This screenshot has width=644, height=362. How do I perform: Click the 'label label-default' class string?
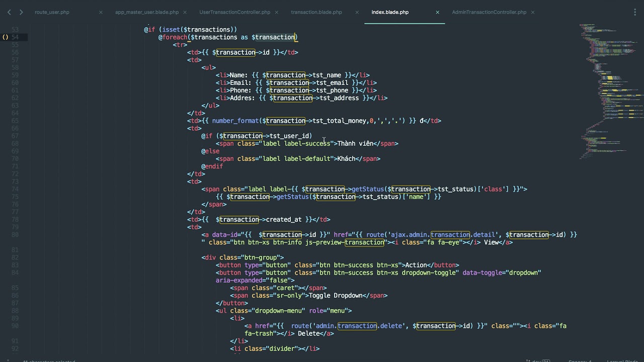[296, 159]
